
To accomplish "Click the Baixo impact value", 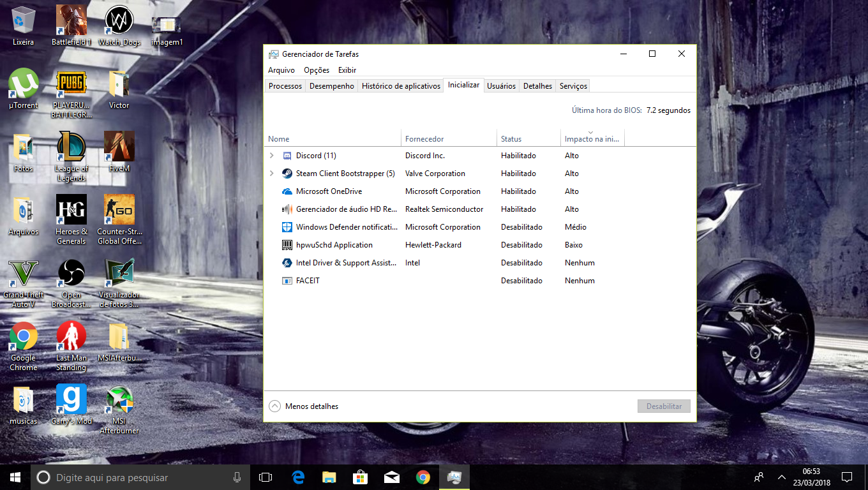I will (x=574, y=245).
